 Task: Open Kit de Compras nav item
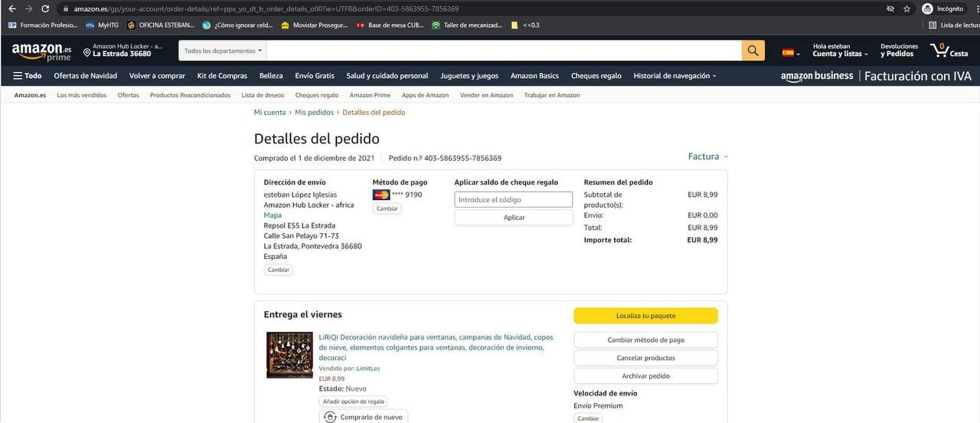coord(222,76)
